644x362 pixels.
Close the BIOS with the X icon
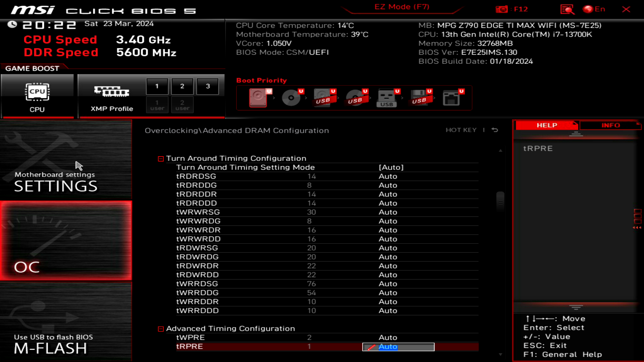point(626,9)
